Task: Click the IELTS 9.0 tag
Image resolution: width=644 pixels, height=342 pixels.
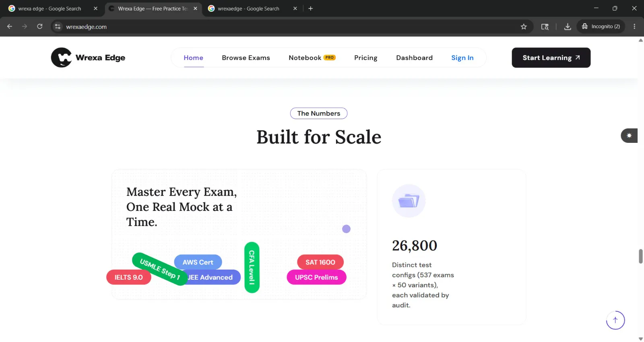Action: [x=129, y=277]
